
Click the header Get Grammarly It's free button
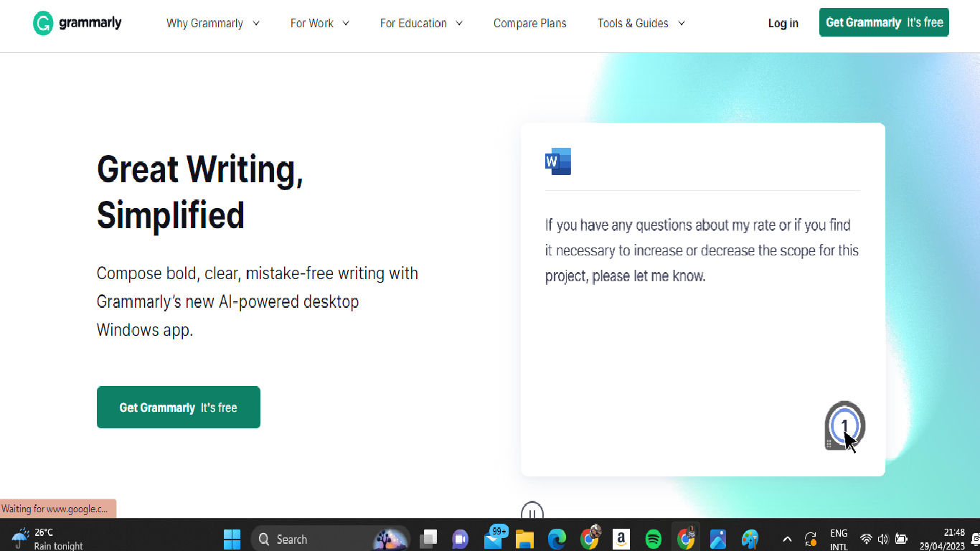pyautogui.click(x=884, y=22)
